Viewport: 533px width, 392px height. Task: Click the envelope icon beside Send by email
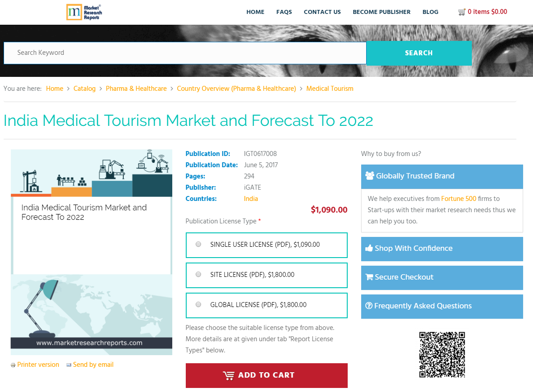pyautogui.click(x=69, y=365)
